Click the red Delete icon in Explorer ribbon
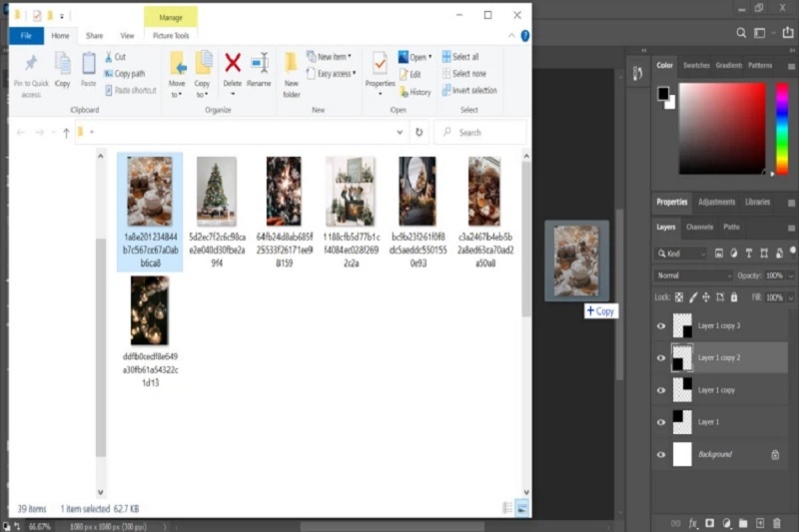 tap(232, 65)
